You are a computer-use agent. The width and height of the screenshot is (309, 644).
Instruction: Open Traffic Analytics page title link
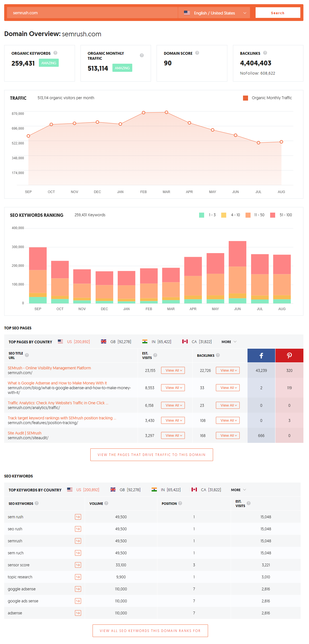click(x=58, y=403)
